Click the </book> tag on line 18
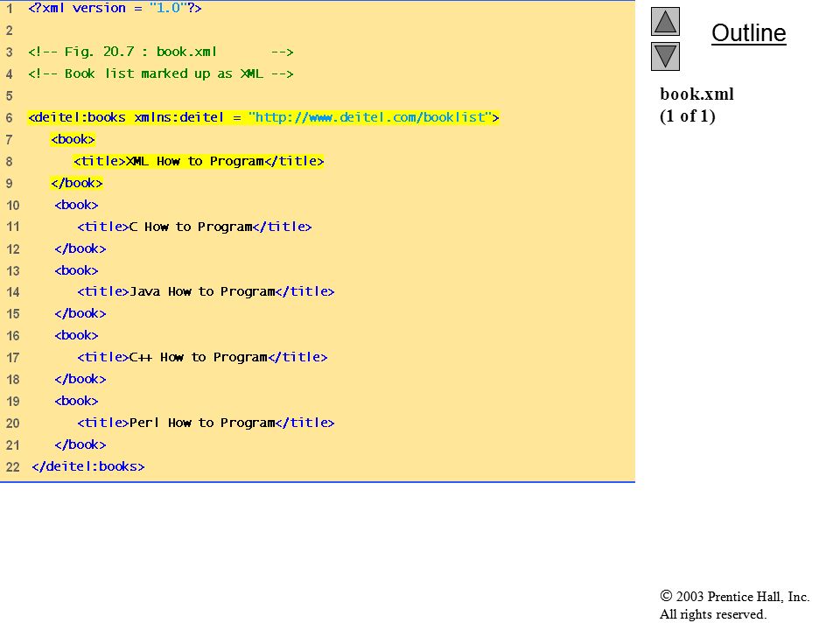The width and height of the screenshot is (840, 630). pyautogui.click(x=80, y=379)
